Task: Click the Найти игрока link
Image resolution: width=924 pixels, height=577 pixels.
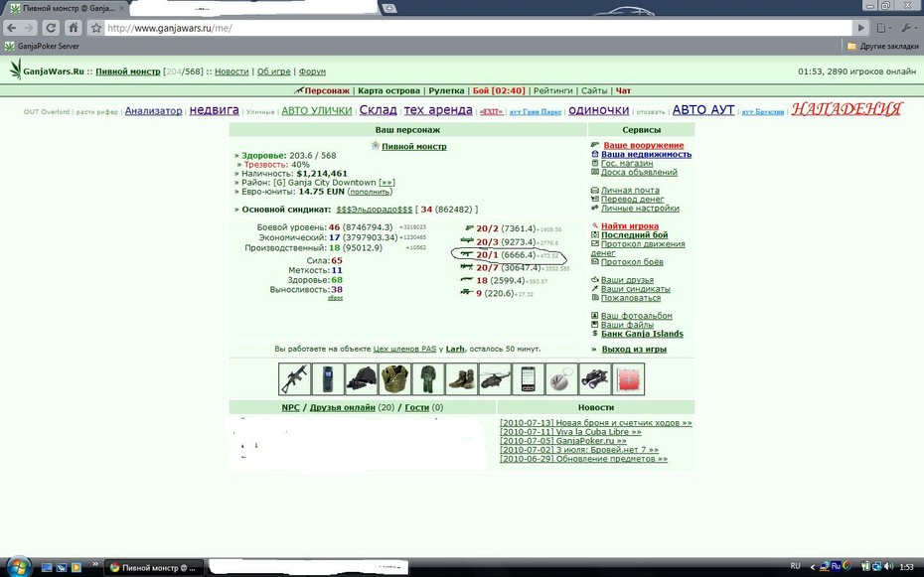Action: [630, 226]
